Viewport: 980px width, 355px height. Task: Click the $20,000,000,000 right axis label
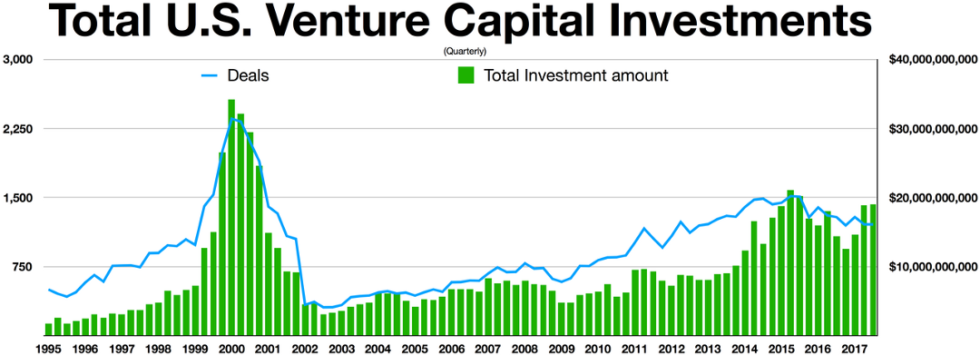[x=931, y=198]
